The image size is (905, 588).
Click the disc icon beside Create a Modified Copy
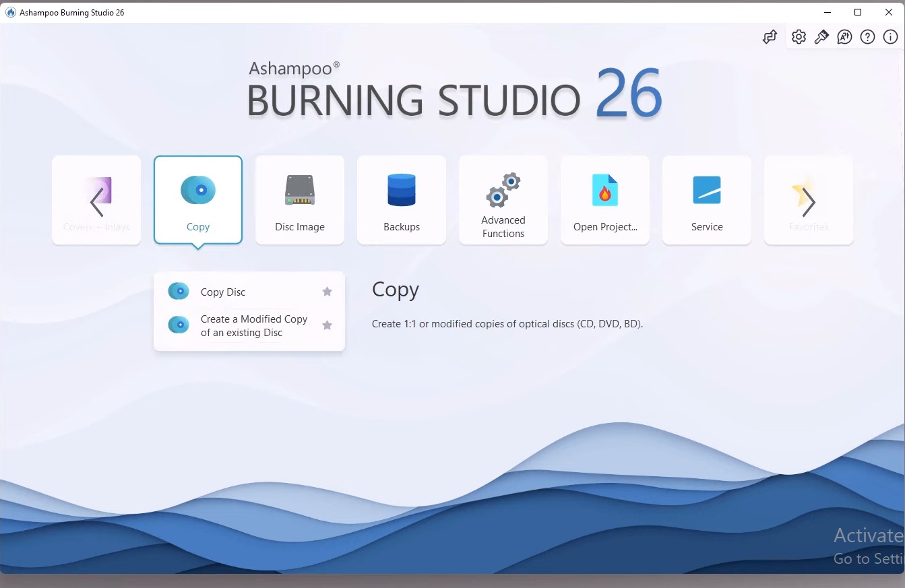(x=179, y=325)
